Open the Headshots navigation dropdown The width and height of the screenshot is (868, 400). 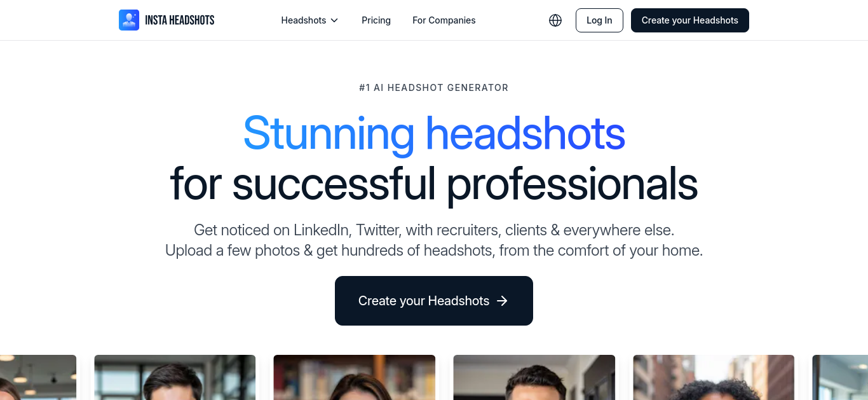(309, 20)
